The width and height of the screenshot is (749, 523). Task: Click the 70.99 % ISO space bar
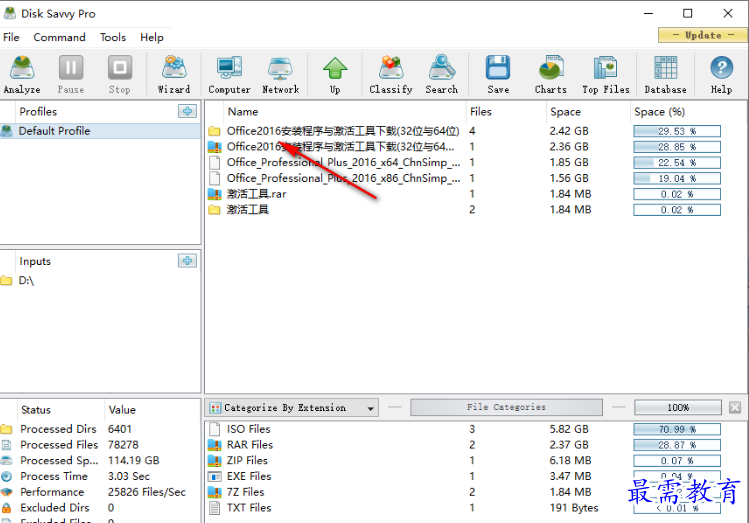tap(677, 429)
